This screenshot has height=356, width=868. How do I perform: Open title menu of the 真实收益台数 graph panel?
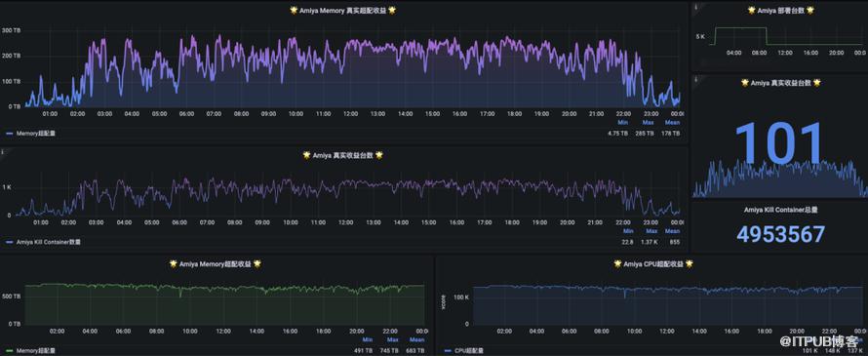[343, 156]
